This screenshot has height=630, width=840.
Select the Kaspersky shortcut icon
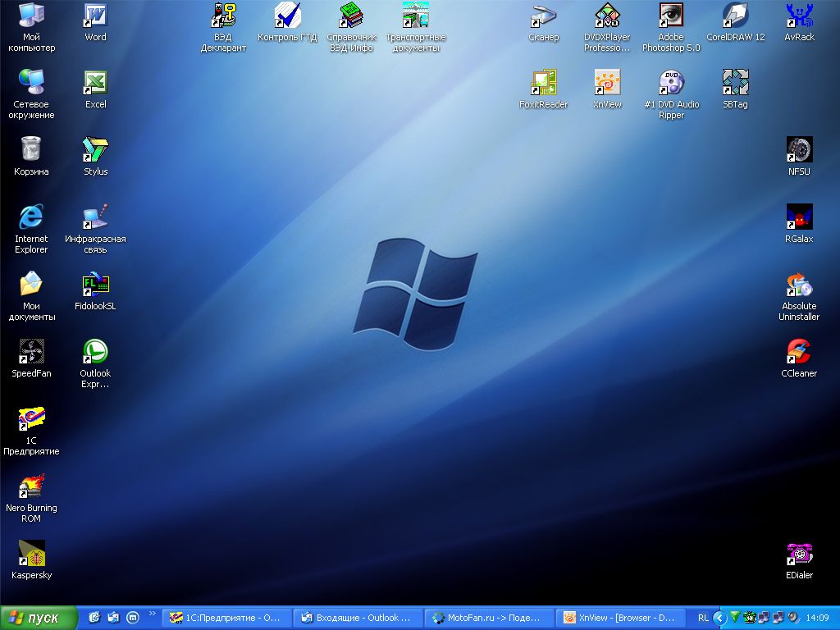coord(31,560)
